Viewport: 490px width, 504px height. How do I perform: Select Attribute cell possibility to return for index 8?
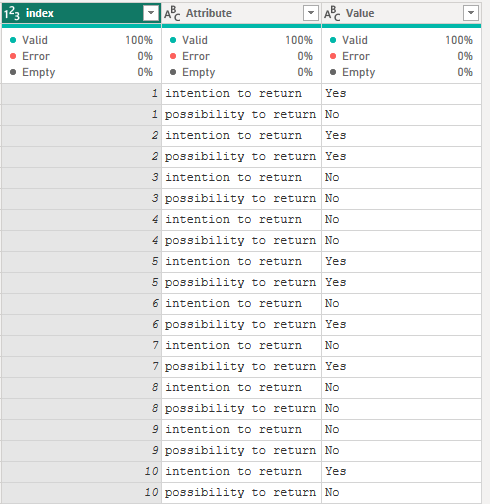(x=241, y=409)
